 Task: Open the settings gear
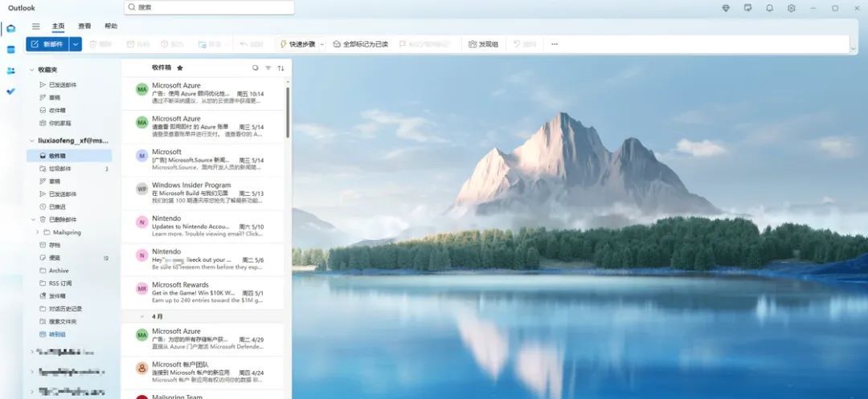click(792, 8)
